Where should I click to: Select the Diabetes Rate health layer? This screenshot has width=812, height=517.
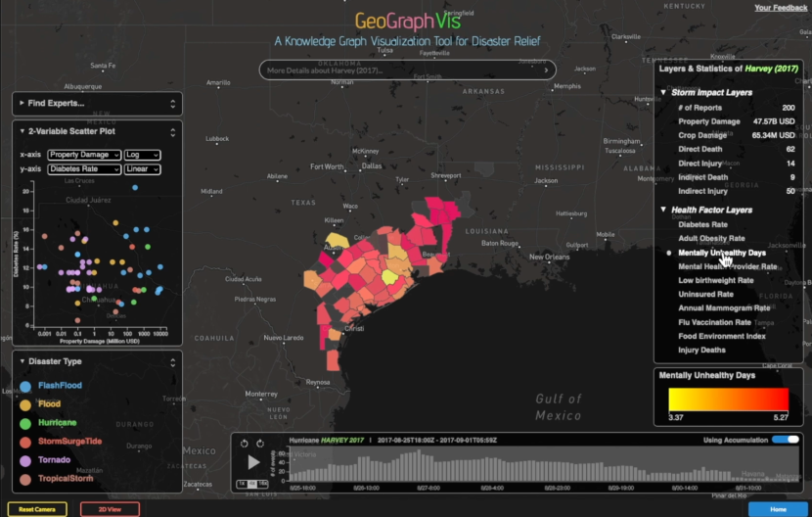(x=702, y=224)
